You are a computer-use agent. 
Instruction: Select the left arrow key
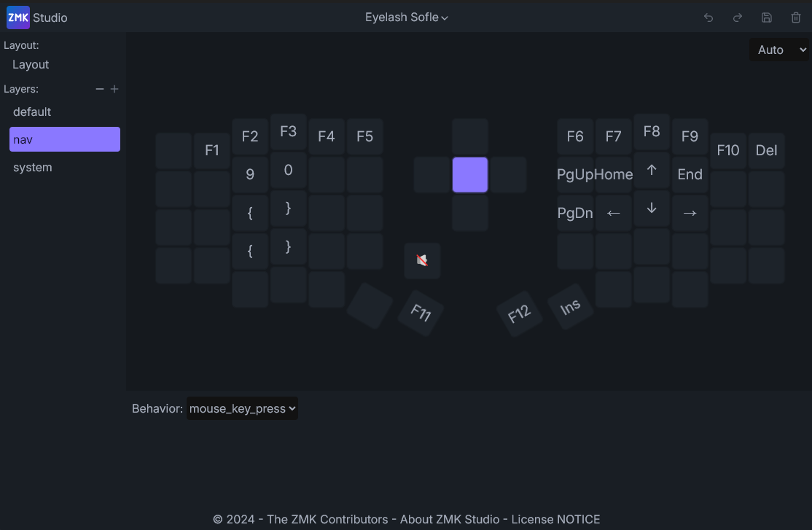pyautogui.click(x=613, y=213)
